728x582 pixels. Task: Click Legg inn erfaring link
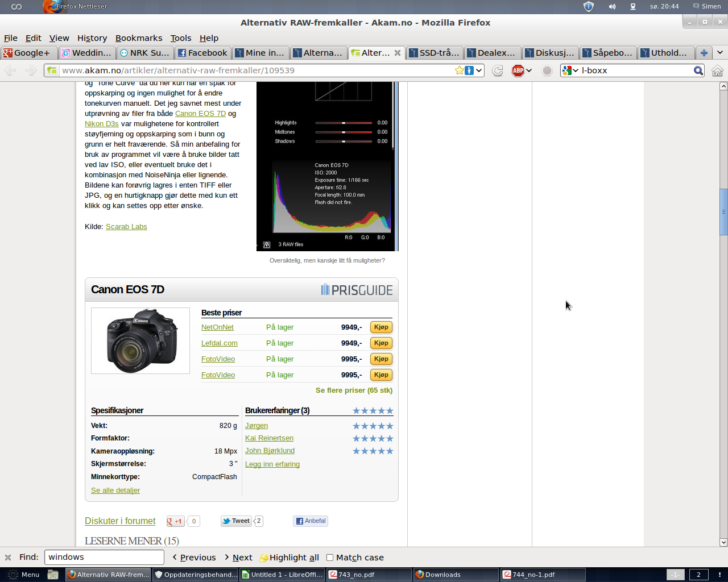[272, 464]
